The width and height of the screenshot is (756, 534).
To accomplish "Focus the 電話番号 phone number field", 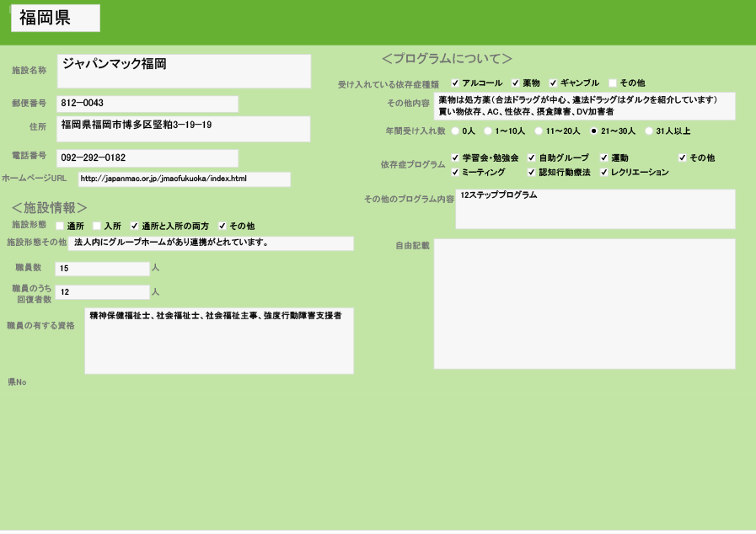I will [x=147, y=158].
